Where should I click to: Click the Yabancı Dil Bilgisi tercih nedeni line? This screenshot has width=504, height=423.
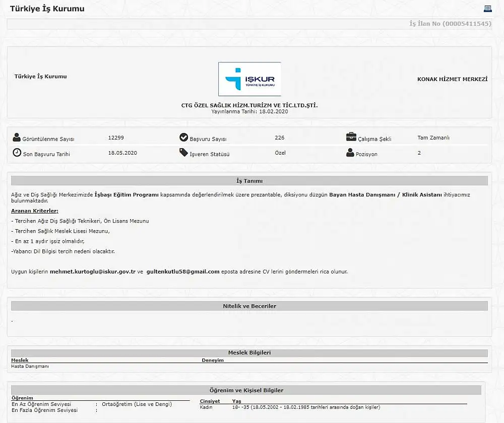[x=63, y=251]
